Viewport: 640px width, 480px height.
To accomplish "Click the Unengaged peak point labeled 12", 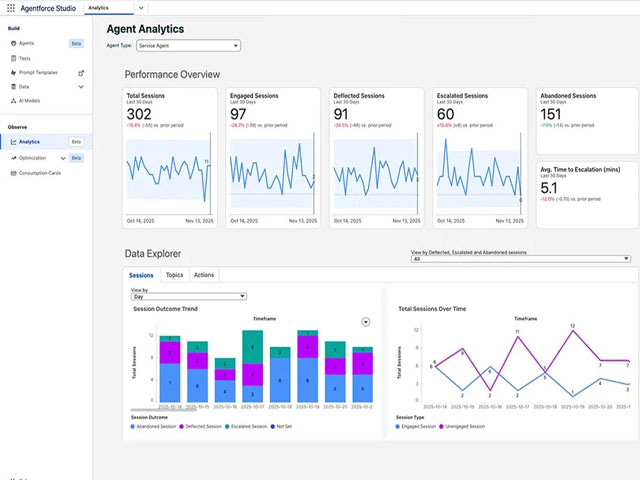I will (573, 330).
